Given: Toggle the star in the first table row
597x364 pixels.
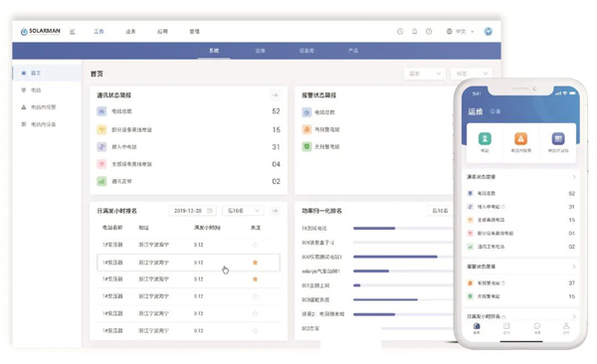Looking at the screenshot, I should coord(255,245).
